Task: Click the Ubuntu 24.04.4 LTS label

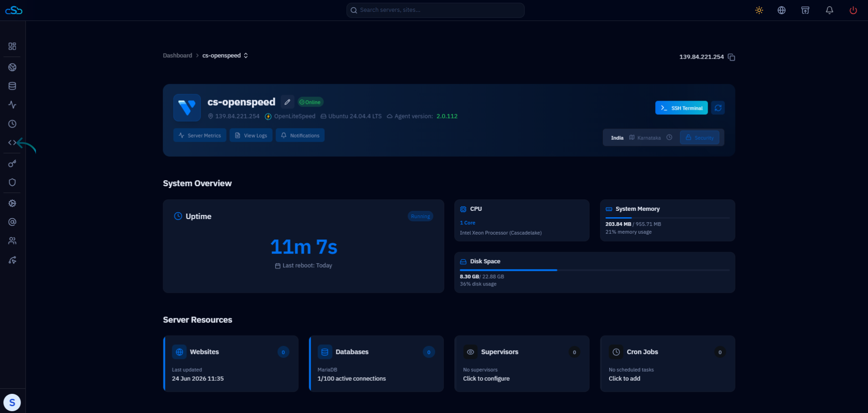Action: (x=355, y=116)
